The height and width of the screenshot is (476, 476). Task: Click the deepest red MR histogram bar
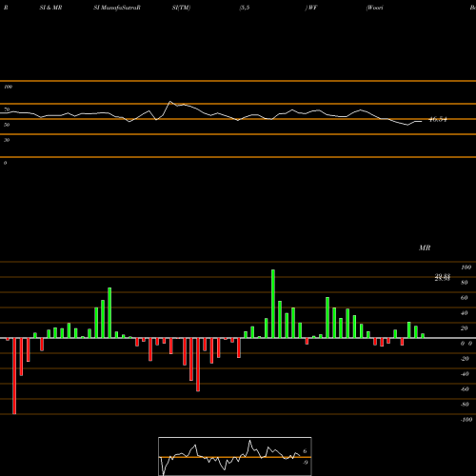14,376
